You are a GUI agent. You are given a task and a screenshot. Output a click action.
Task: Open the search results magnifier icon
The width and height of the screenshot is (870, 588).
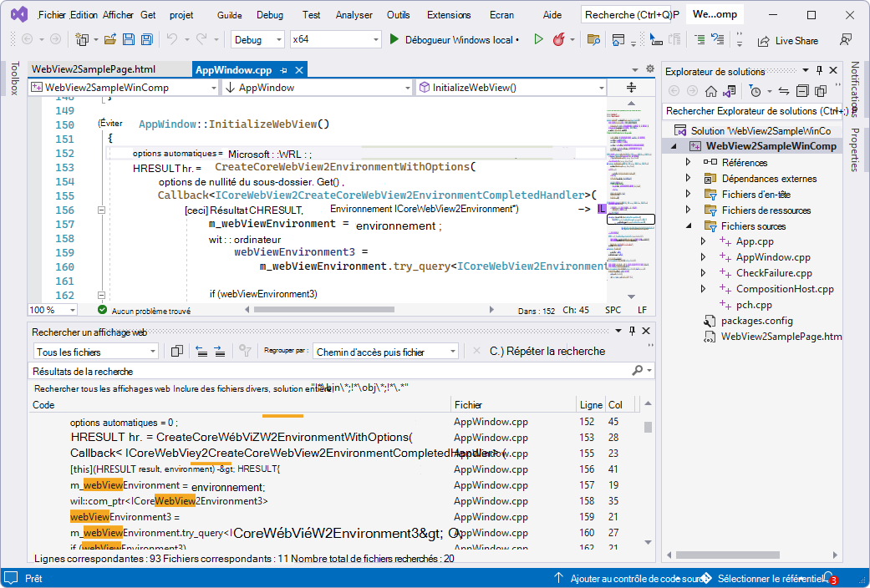pos(637,368)
